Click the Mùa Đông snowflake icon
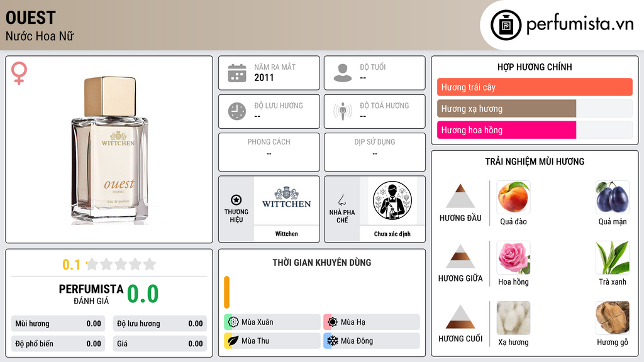 333,341
